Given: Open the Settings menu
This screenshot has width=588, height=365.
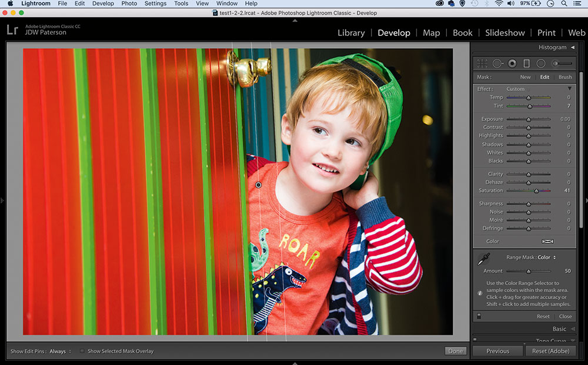Looking at the screenshot, I should click(155, 4).
